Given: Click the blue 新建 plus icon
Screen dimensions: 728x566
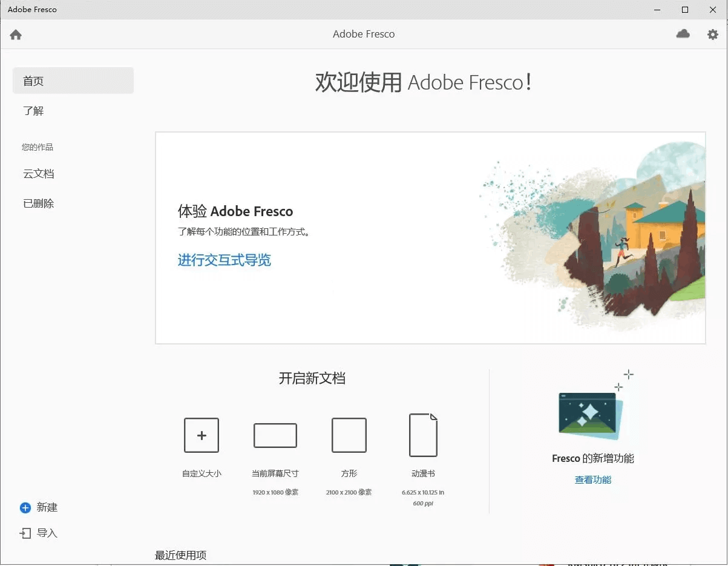Looking at the screenshot, I should tap(25, 507).
